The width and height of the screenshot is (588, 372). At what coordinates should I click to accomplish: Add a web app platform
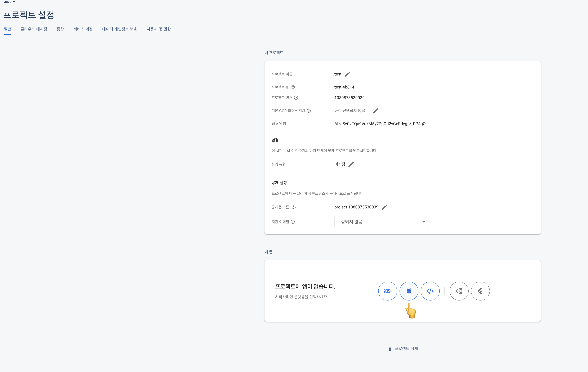click(430, 291)
